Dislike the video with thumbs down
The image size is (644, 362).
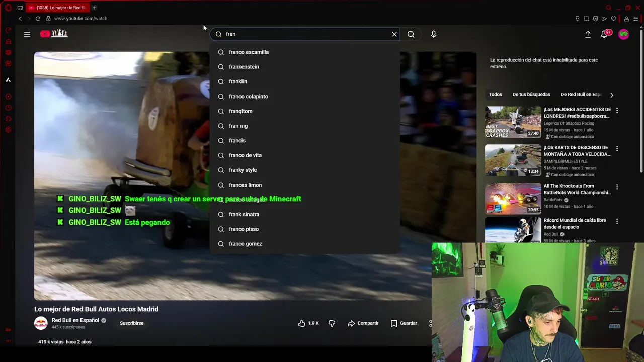click(332, 323)
